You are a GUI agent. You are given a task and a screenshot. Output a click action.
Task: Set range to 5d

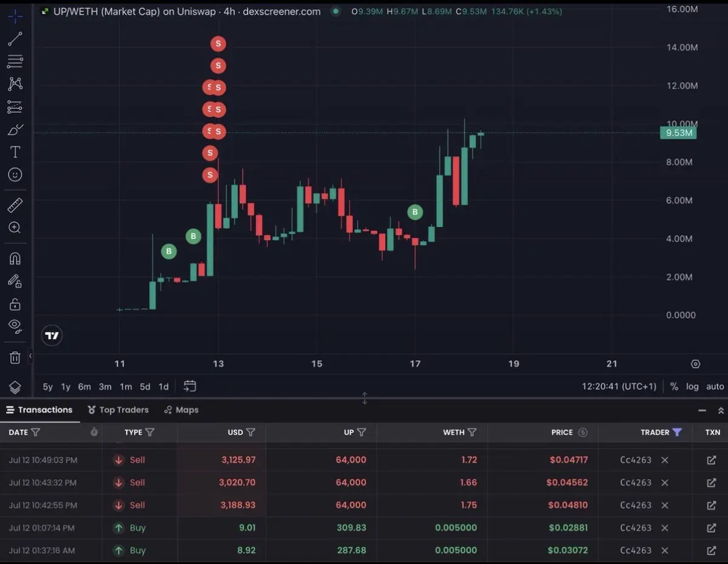click(x=145, y=386)
